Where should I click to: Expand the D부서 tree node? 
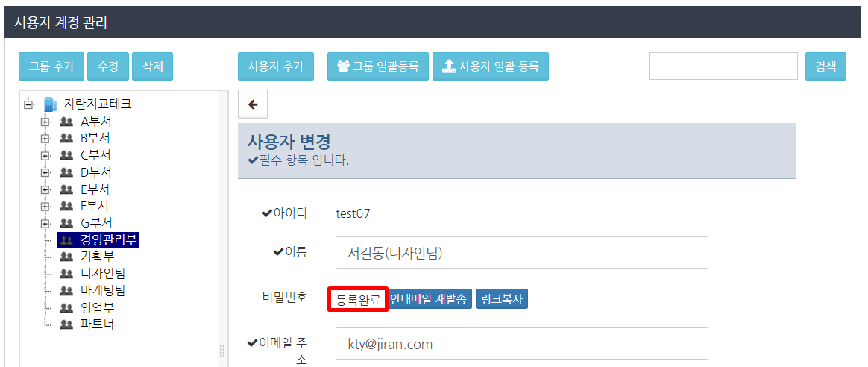(46, 172)
